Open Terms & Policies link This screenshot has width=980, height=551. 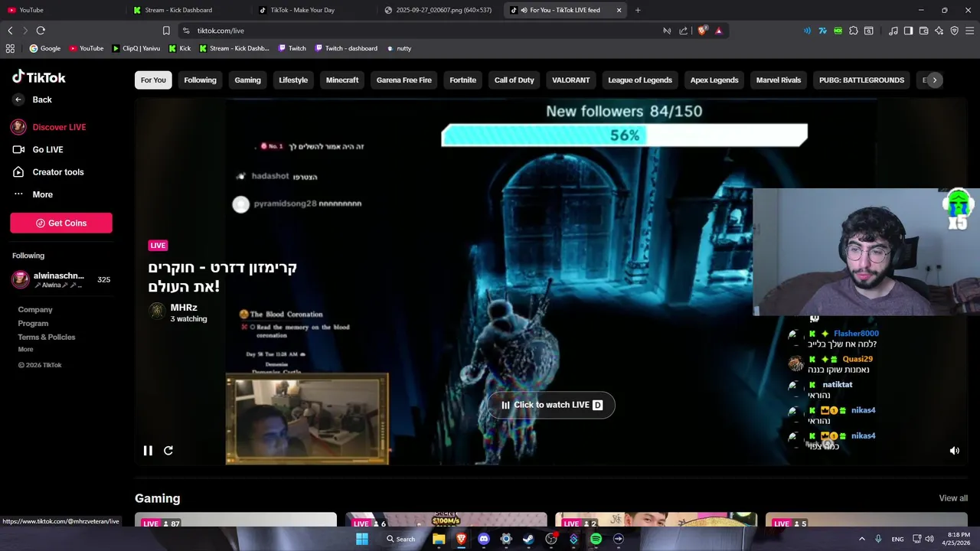pos(47,337)
